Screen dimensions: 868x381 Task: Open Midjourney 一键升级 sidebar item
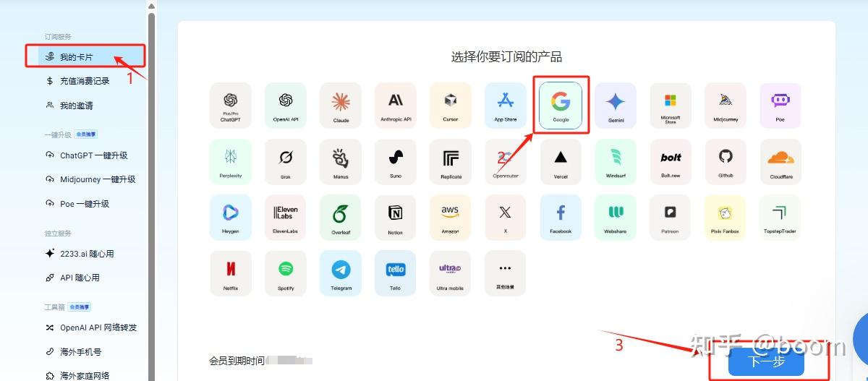click(90, 179)
